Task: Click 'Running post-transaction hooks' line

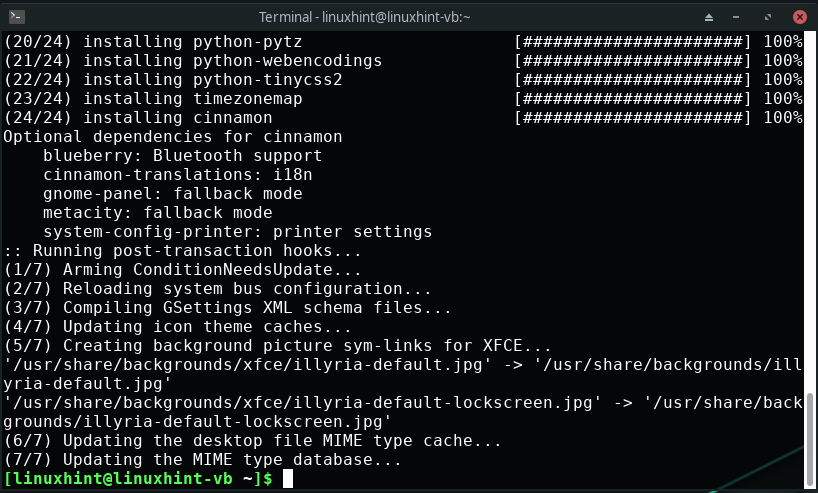Action: [183, 250]
